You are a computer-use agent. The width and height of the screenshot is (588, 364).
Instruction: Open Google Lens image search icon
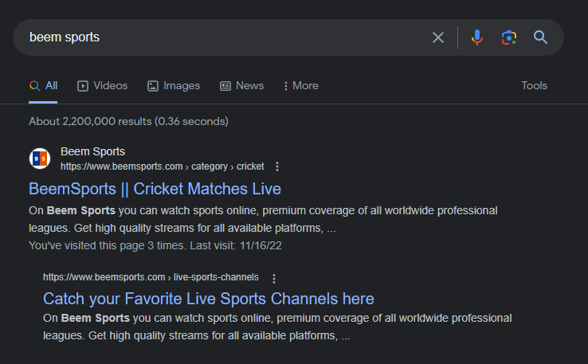509,37
